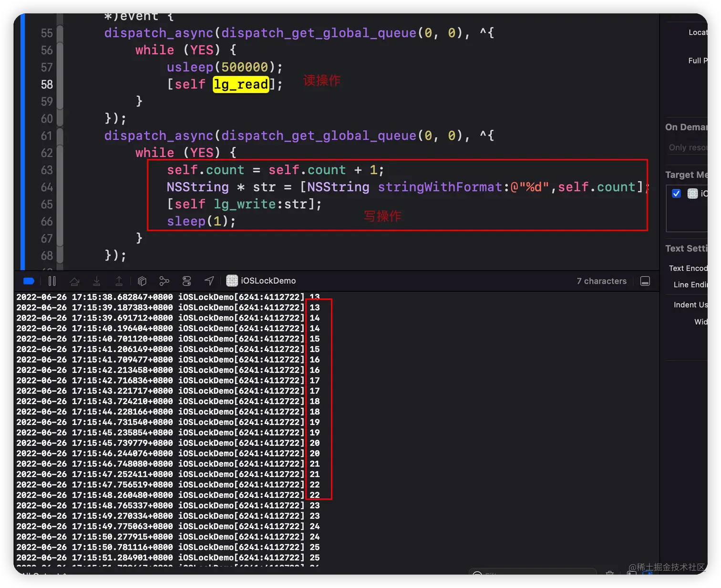Click console line timestamped 17:15:48.765337

(168, 505)
